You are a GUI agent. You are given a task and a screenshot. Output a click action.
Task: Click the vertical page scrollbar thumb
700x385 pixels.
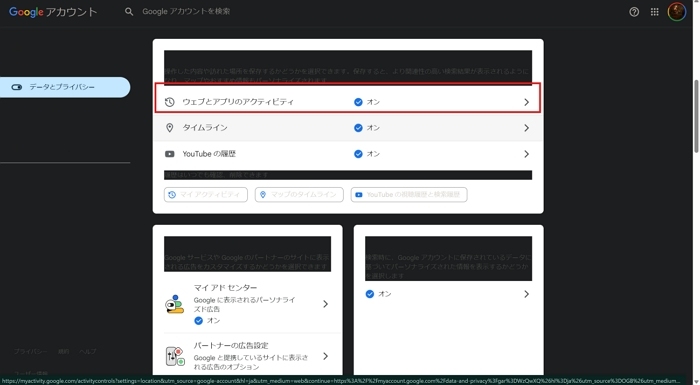point(696,117)
